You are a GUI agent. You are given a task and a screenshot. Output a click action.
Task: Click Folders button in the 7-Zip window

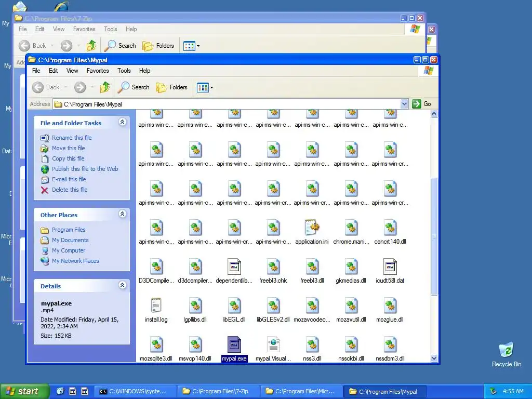click(158, 46)
